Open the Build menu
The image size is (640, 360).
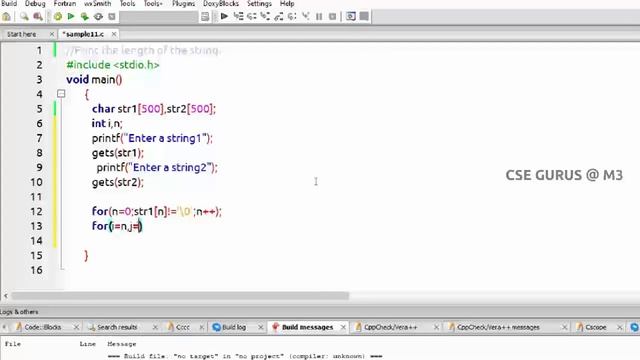pyautogui.click(x=9, y=4)
